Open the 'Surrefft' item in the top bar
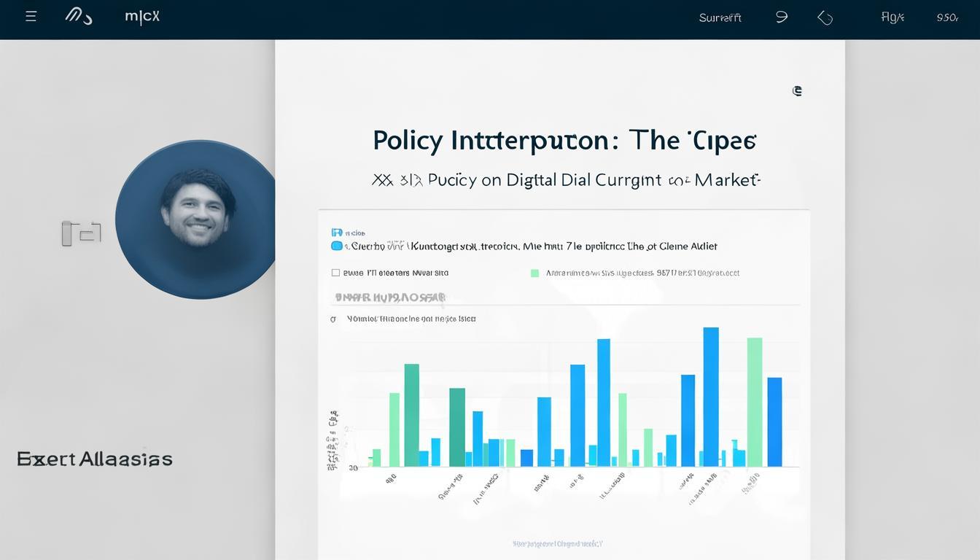Image resolution: width=980 pixels, height=560 pixels. (x=720, y=17)
